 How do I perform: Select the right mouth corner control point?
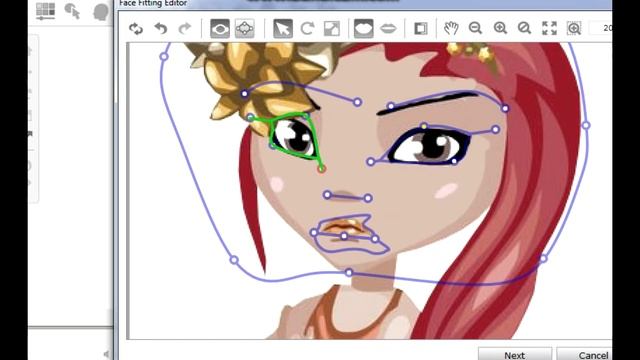[x=375, y=239]
